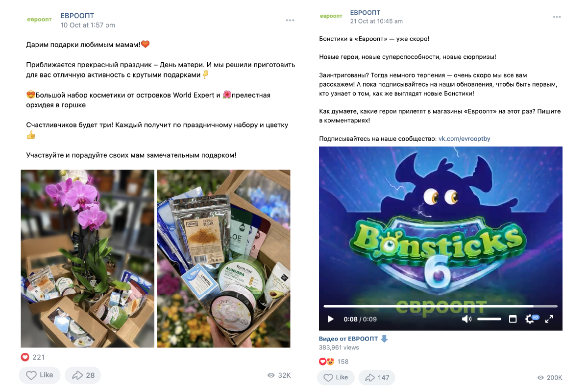Enter fullscreen mode on video
The height and width of the screenshot is (392, 588).
(x=549, y=319)
